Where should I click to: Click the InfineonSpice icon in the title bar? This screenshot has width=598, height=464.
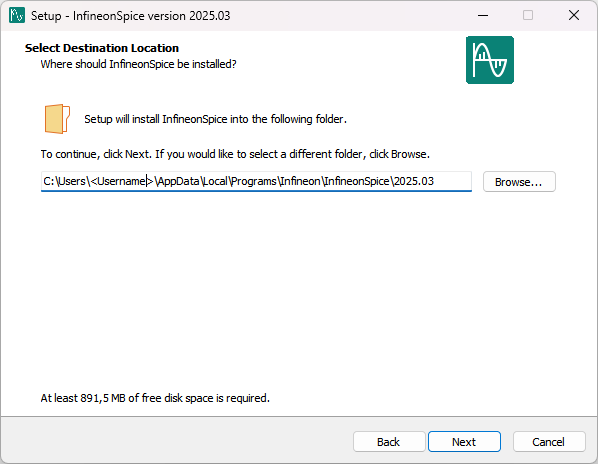pyautogui.click(x=17, y=15)
